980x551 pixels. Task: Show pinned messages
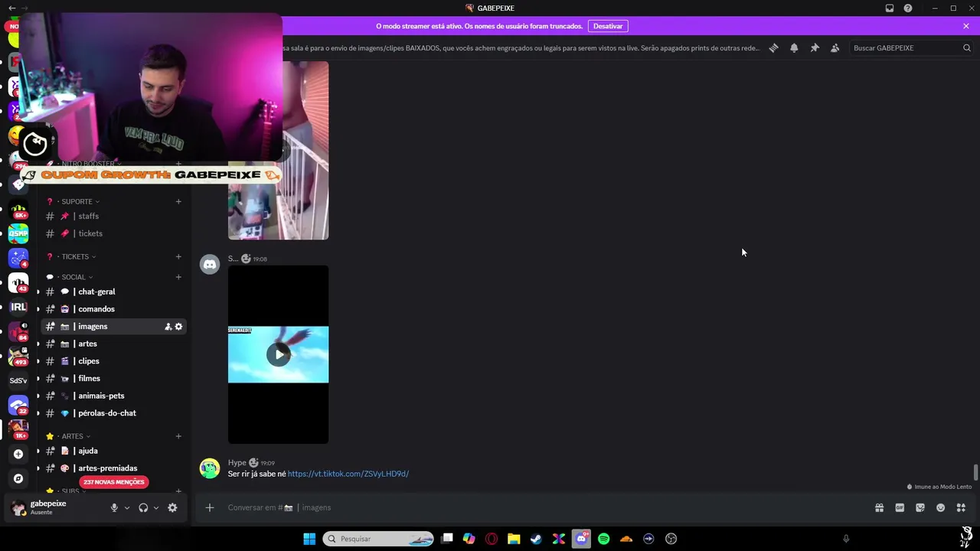(x=815, y=47)
